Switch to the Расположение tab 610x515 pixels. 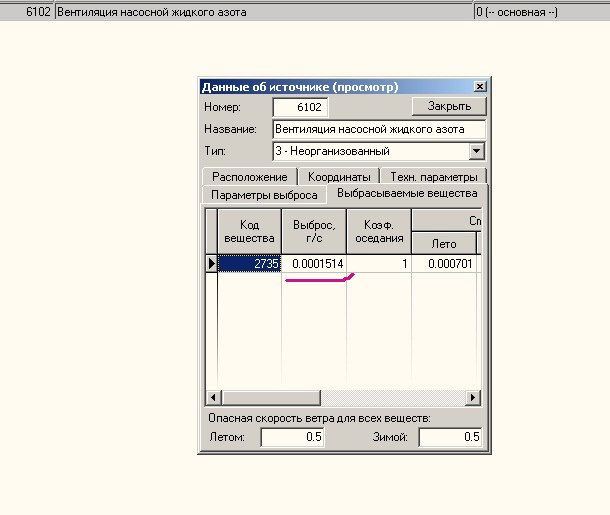tap(249, 176)
